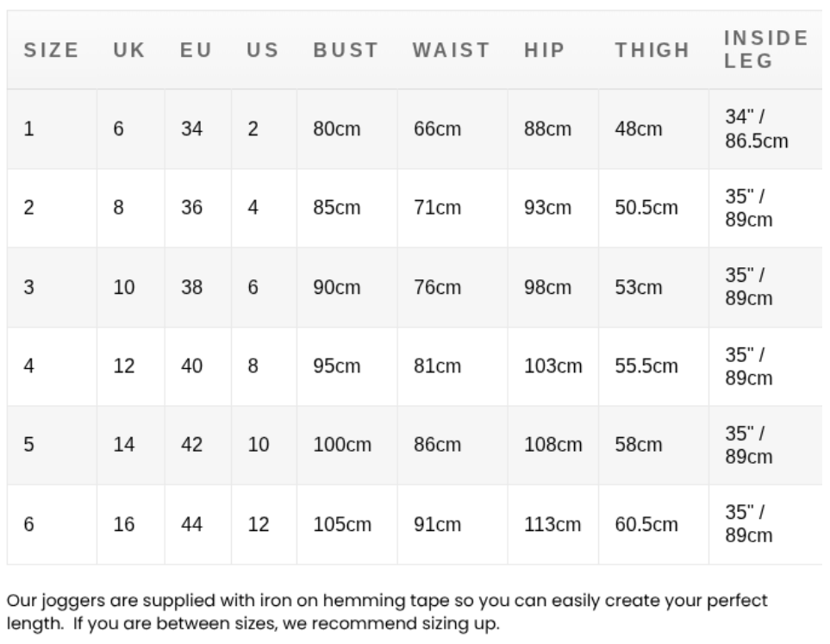830x644 pixels.
Task: Select the 80cm bust cell
Action: click(x=336, y=129)
